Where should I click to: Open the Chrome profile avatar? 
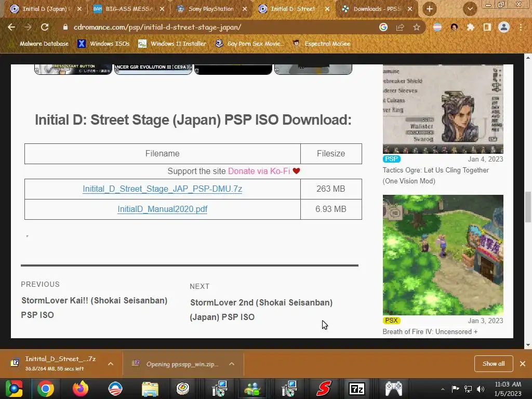pyautogui.click(x=504, y=27)
